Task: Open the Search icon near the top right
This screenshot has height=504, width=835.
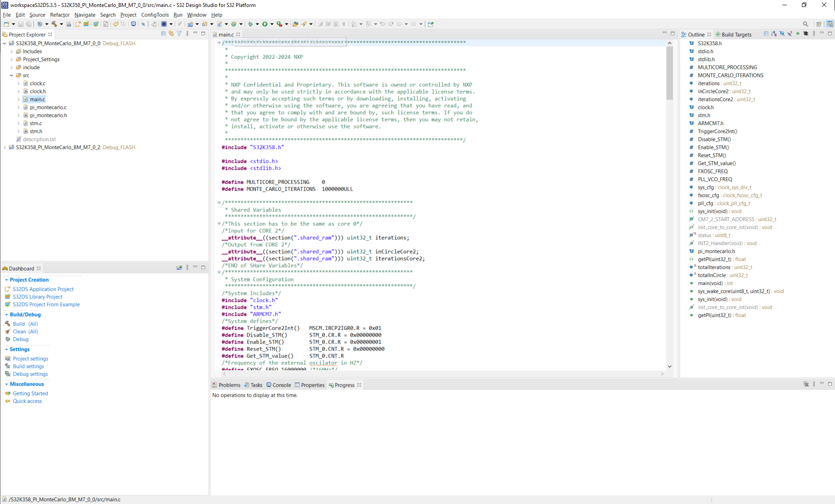Action: click(x=805, y=24)
